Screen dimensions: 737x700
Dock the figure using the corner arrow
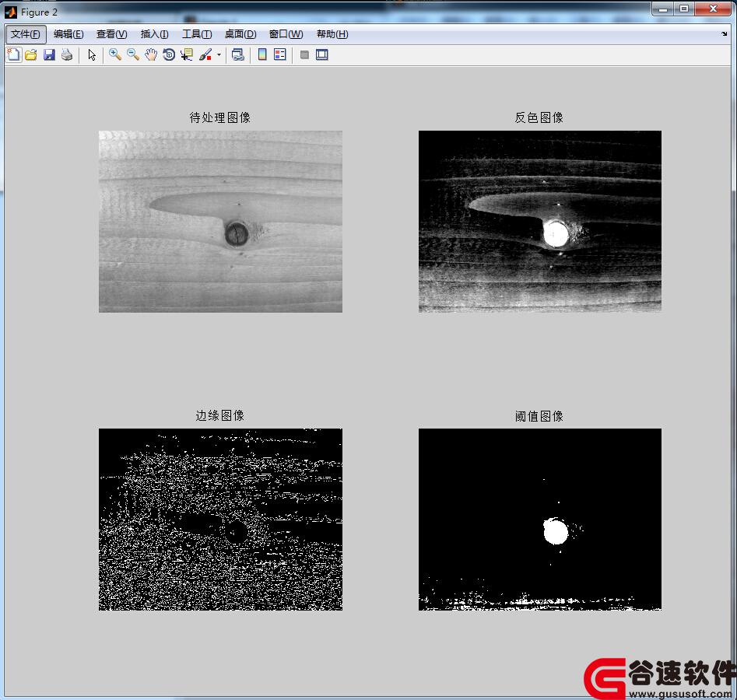pos(724,33)
